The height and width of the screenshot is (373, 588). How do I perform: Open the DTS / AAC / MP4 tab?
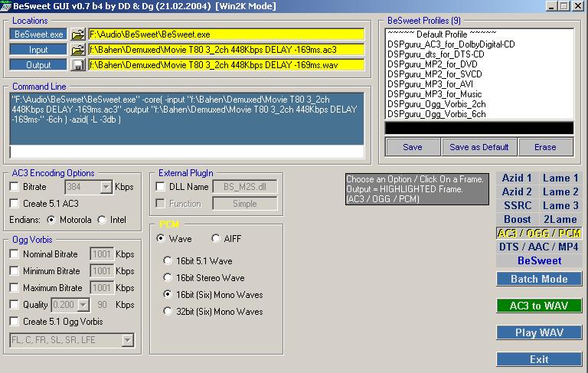[x=539, y=247]
